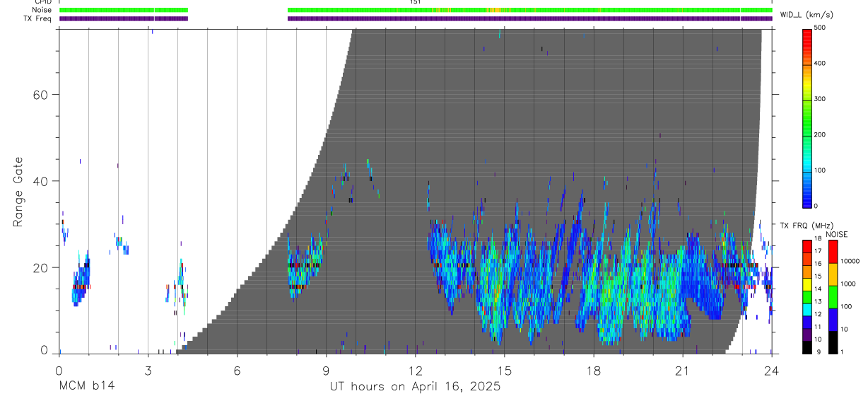Image resolution: width=868 pixels, height=401 pixels.
Task: Click the '14' tick on TX FRQ colorbar
Action: tap(819, 289)
